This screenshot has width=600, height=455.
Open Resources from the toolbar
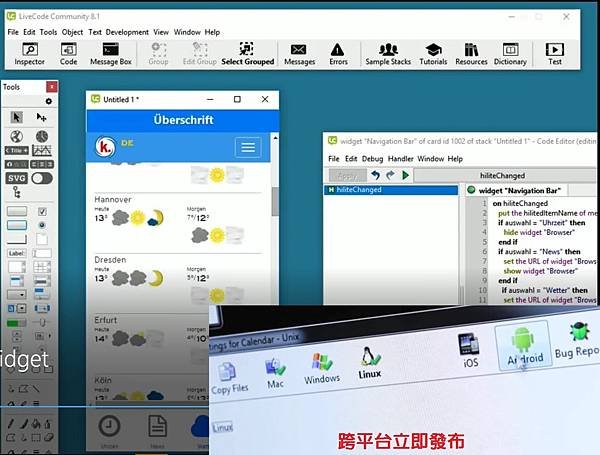[471, 54]
